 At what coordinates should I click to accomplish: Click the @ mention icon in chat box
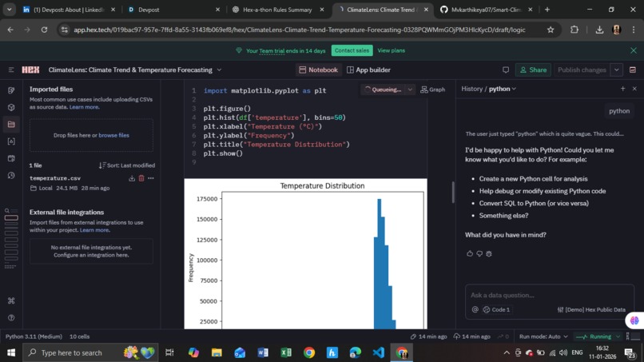click(475, 309)
